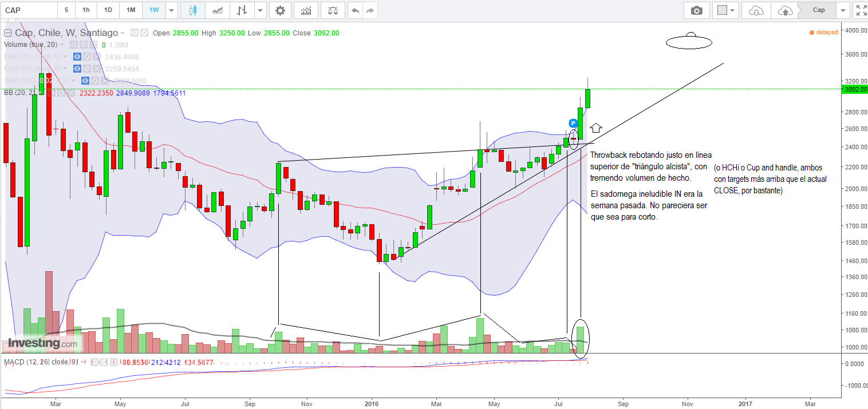
Task: Show the EMA 15 line
Action: [77, 57]
